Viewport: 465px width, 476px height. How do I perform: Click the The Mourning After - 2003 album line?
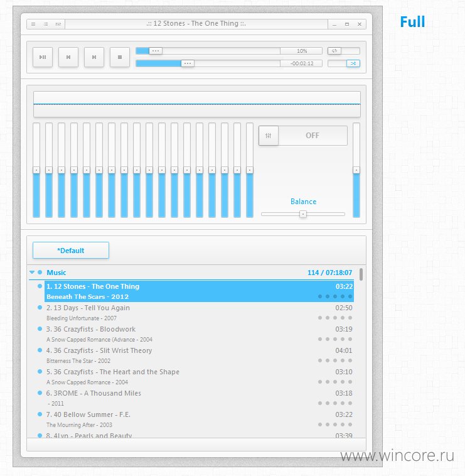point(79,425)
